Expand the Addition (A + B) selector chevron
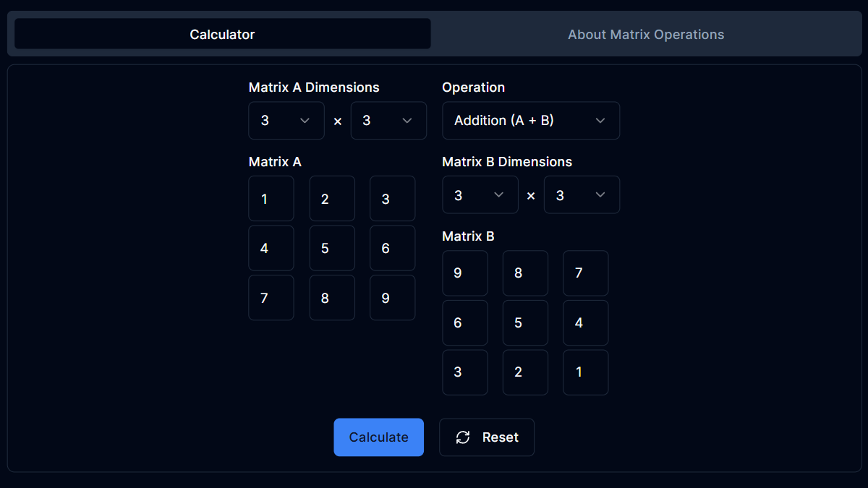 [600, 121]
